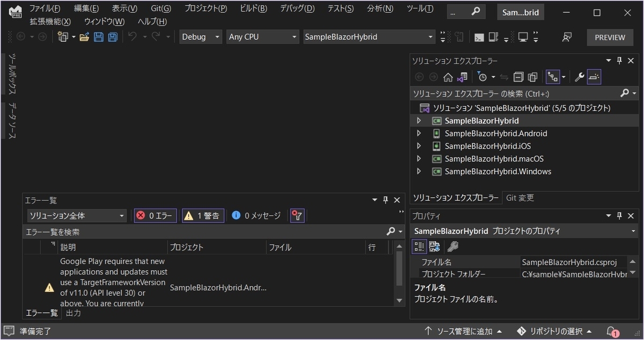Expand the SampleBlazorHybrid.Windows project node
This screenshot has height=340, width=644.
click(x=419, y=172)
